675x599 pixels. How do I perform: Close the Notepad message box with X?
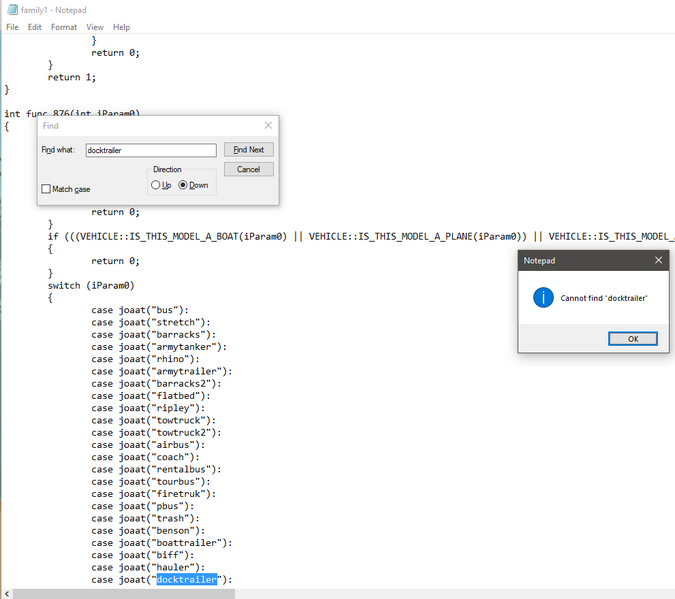[658, 260]
